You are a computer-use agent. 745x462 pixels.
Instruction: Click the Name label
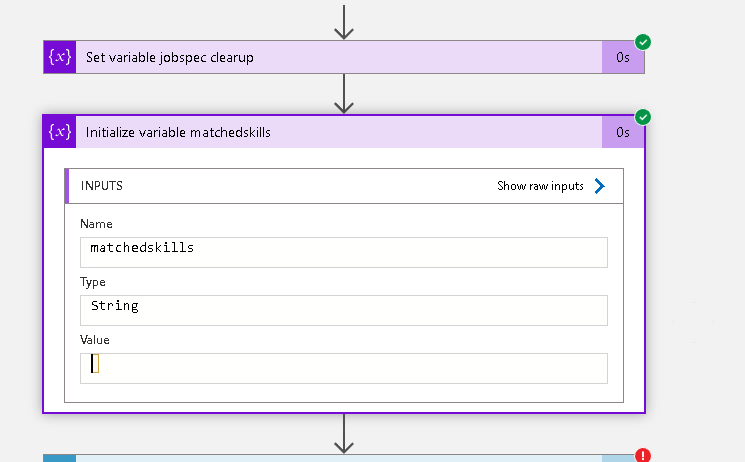96,224
